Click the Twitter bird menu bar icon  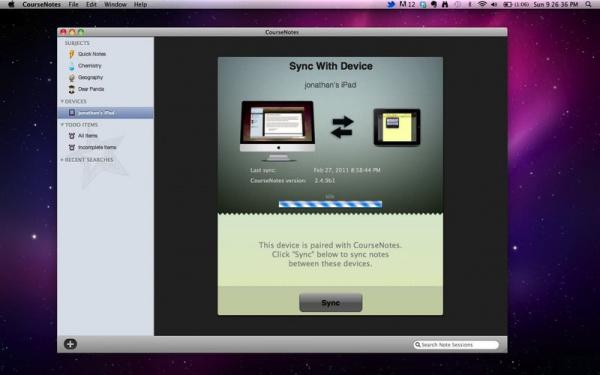[391, 5]
